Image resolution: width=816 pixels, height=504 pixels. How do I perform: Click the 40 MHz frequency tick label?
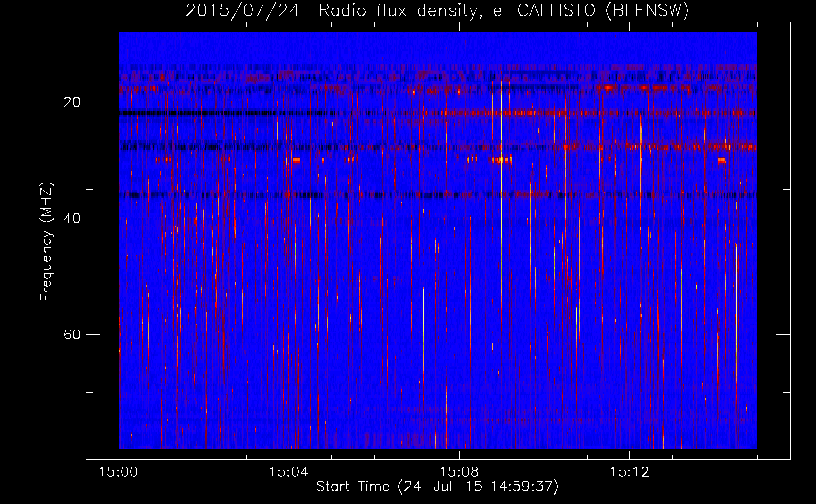pos(72,218)
